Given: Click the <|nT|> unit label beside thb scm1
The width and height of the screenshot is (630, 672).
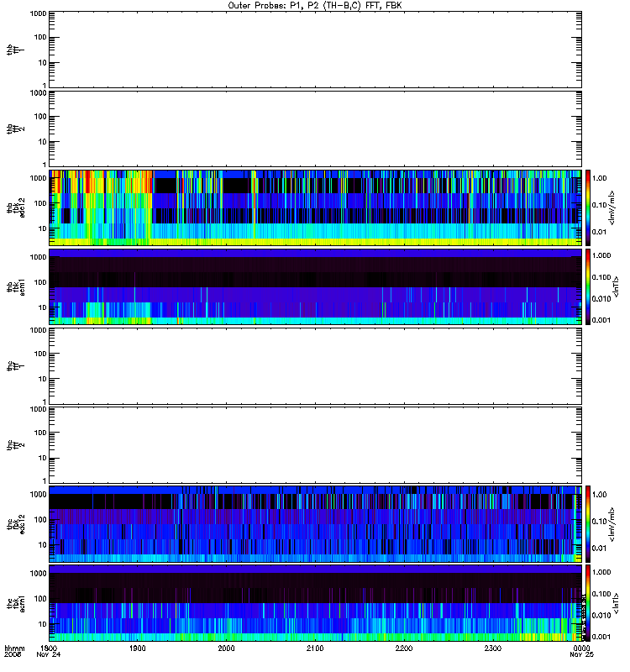Looking at the screenshot, I should click(617, 286).
